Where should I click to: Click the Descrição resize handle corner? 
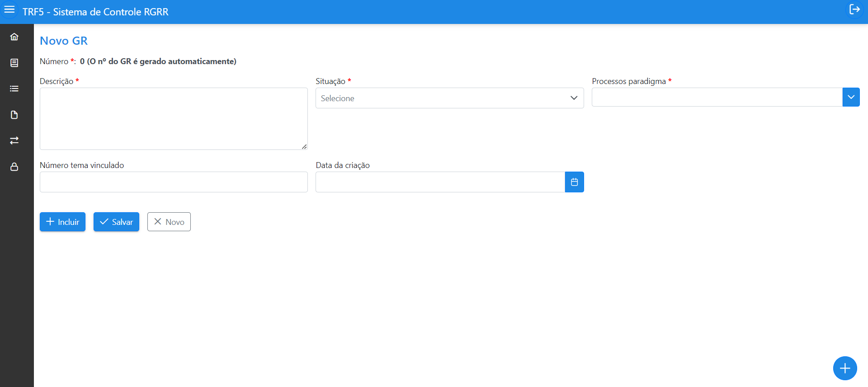pos(304,146)
